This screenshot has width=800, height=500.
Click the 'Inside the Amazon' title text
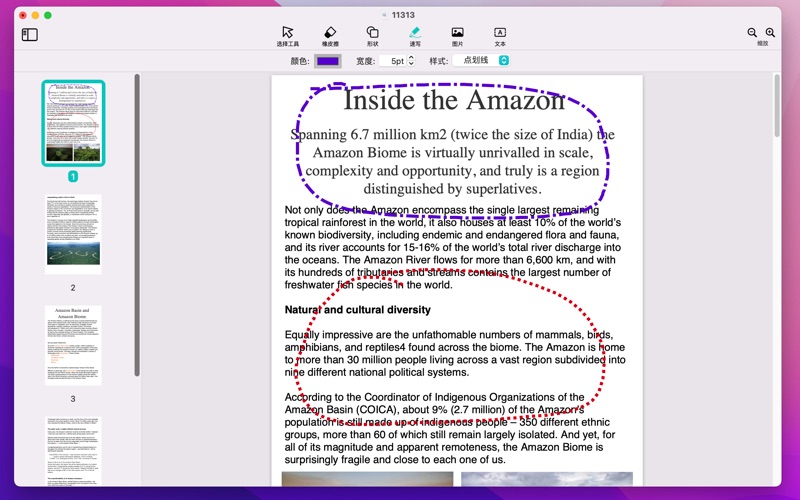[x=453, y=100]
